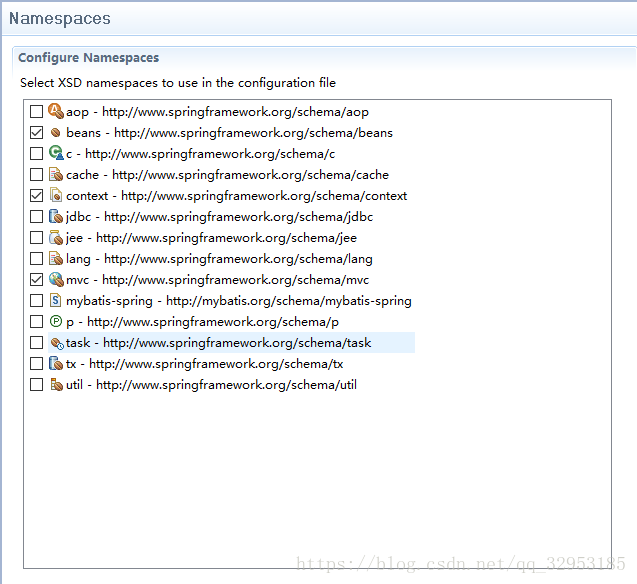Click the mvc namespace globe icon

tap(56, 279)
